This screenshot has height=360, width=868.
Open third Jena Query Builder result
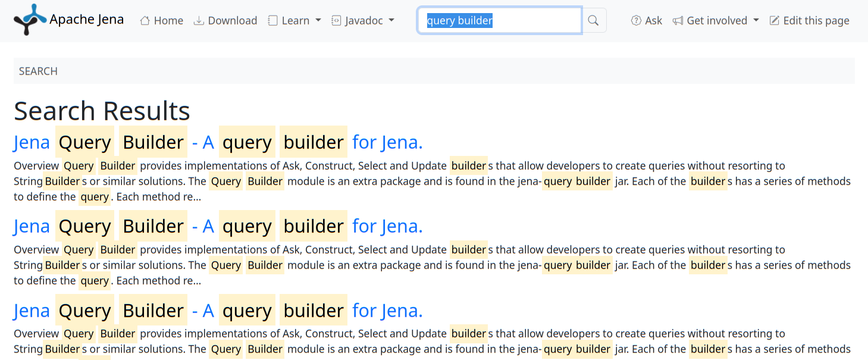pyautogui.click(x=218, y=310)
